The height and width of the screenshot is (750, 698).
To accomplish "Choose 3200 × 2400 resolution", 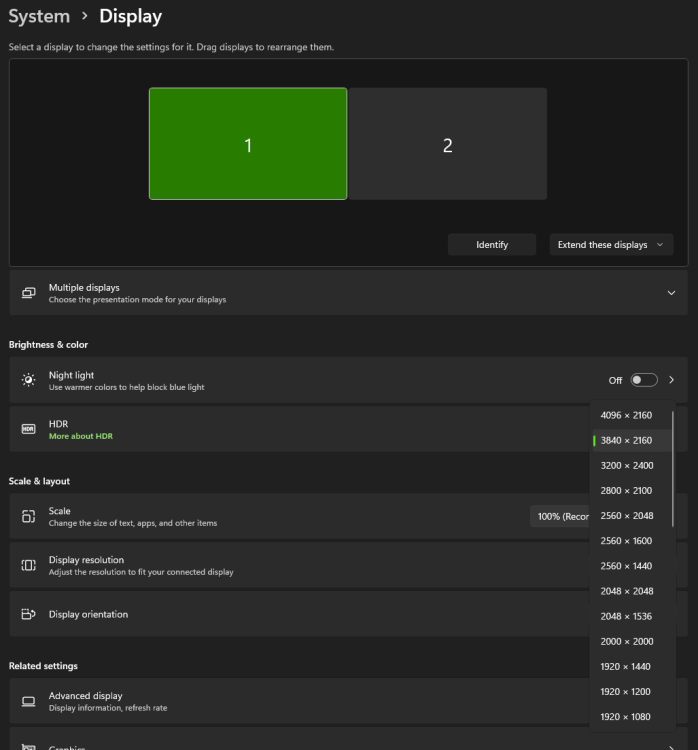I will pyautogui.click(x=630, y=465).
